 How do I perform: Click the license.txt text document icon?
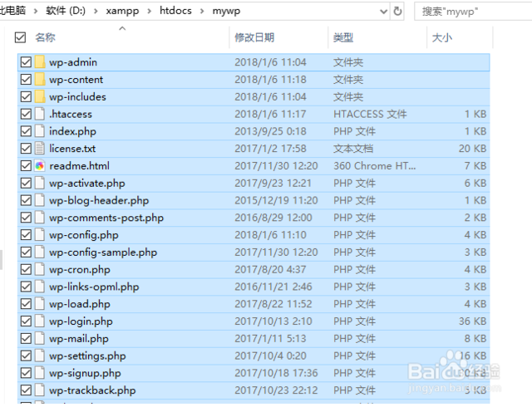point(40,149)
